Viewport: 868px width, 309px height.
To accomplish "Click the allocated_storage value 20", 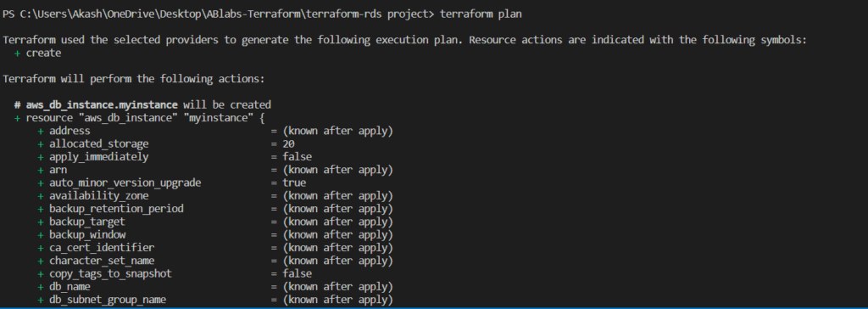I will click(x=288, y=144).
